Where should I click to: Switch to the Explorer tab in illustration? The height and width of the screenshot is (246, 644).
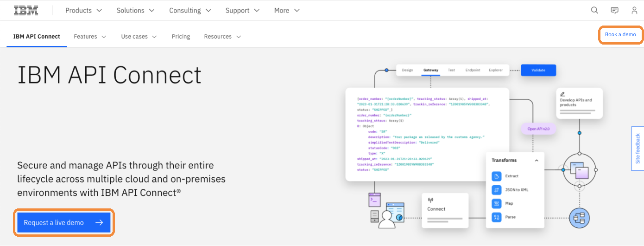[496, 70]
